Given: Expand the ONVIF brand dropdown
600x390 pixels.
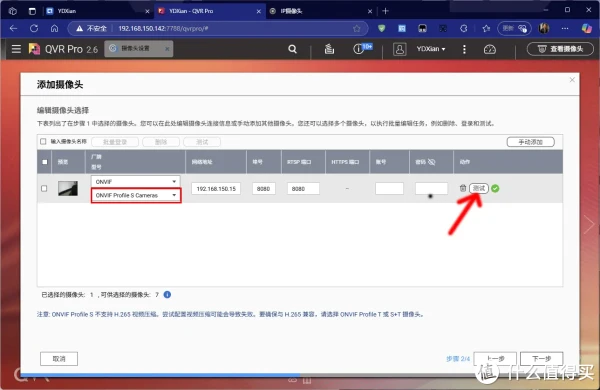Looking at the screenshot, I should (135, 181).
